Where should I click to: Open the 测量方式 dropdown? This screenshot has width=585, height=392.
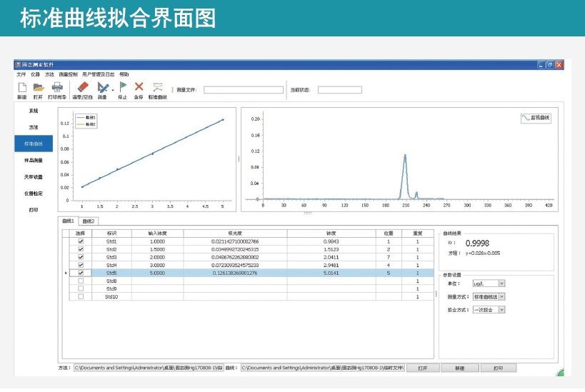tap(501, 296)
